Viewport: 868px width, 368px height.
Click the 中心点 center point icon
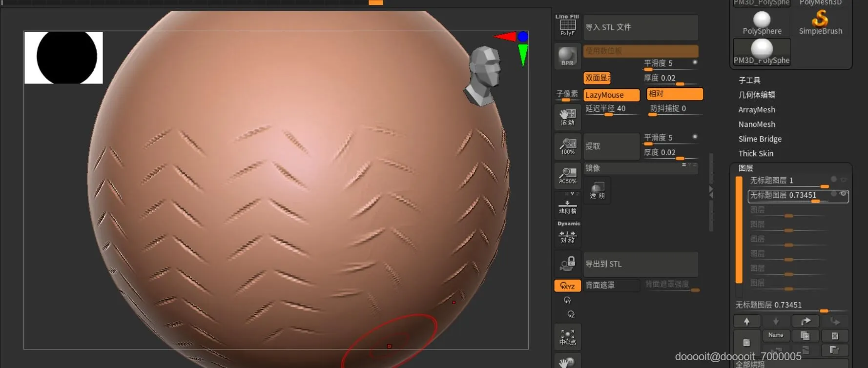[x=567, y=336]
